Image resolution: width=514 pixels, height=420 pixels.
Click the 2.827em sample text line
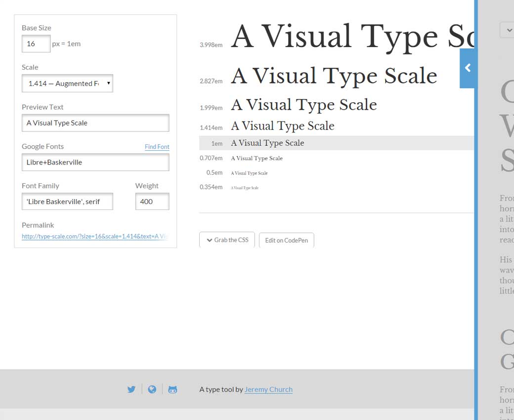point(334,77)
